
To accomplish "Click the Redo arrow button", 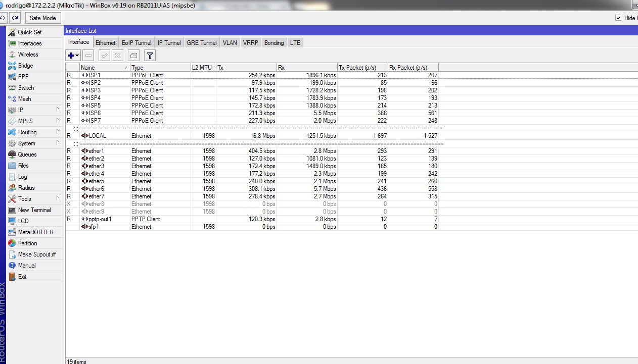I will (15, 18).
